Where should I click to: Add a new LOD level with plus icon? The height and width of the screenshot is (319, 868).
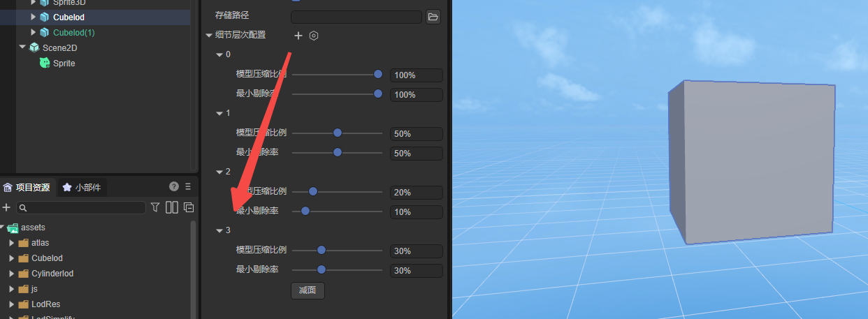pyautogui.click(x=298, y=36)
